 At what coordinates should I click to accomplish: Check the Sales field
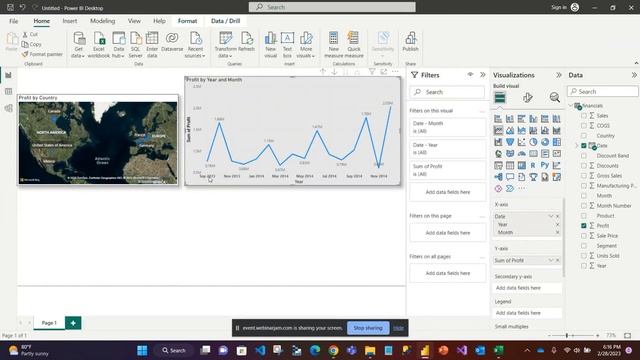(x=584, y=116)
